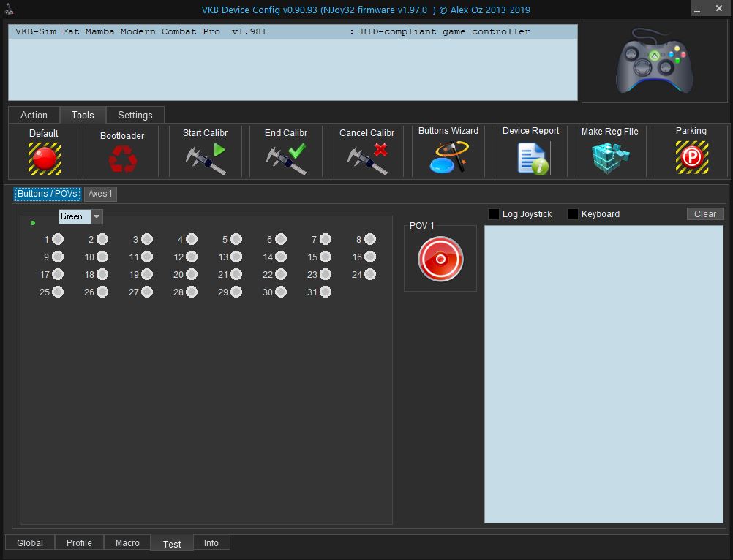Expand the Green color dropdown arrow
Image resolution: width=733 pixels, height=560 pixels.
[x=97, y=216]
